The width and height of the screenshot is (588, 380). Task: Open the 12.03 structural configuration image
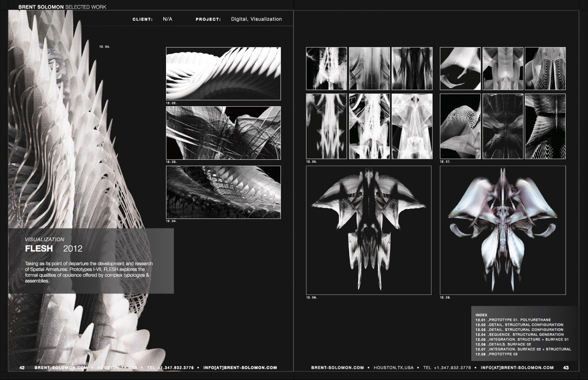(223, 133)
